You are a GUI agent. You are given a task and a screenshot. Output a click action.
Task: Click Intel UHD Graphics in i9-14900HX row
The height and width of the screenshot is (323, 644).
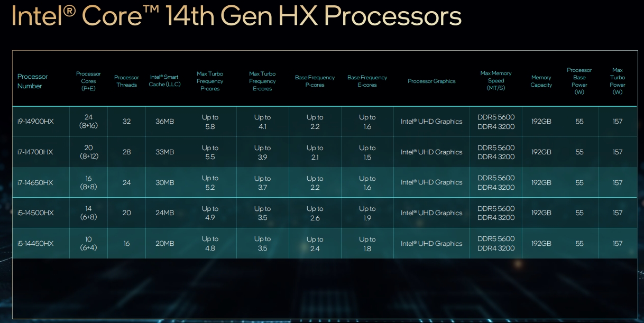[x=431, y=122]
